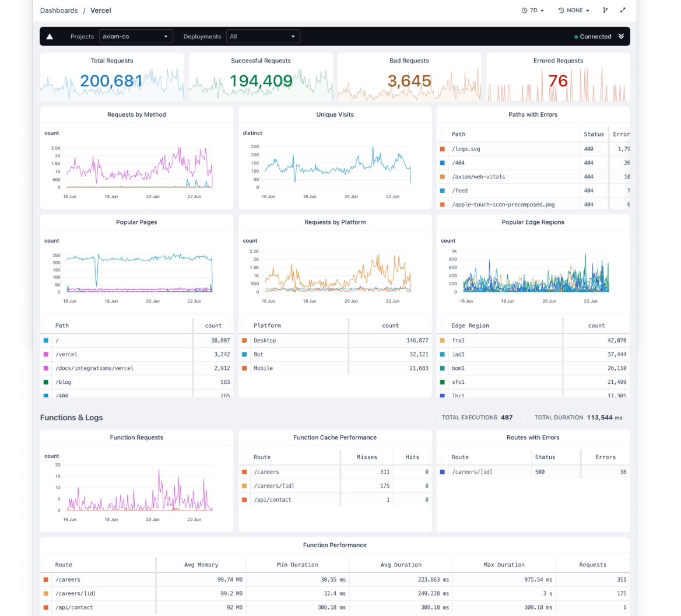
Task: Click the /vercel path magenta color swatch
Action: pos(45,354)
